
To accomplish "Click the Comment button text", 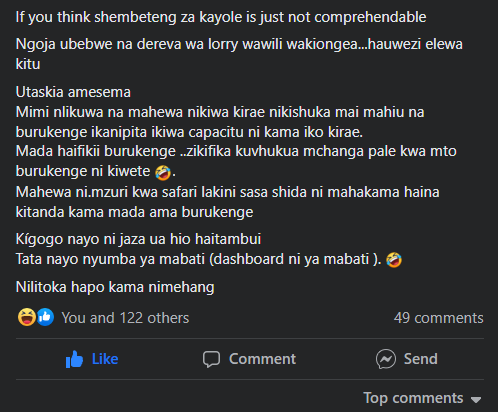I will pyautogui.click(x=262, y=359).
